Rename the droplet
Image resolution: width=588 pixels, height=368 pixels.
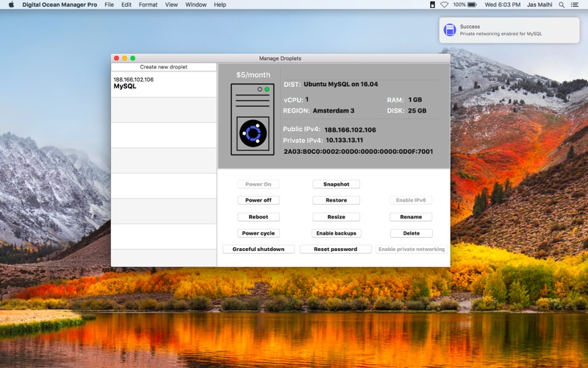[x=411, y=217]
